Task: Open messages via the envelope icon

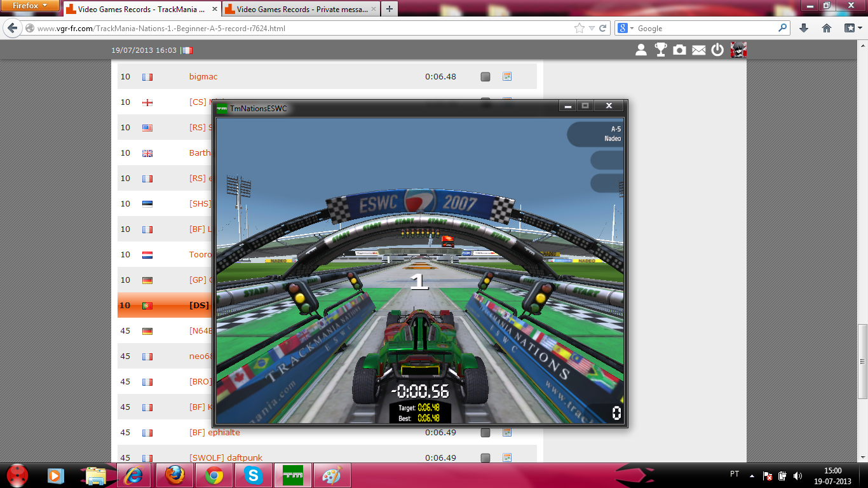Action: pos(699,50)
